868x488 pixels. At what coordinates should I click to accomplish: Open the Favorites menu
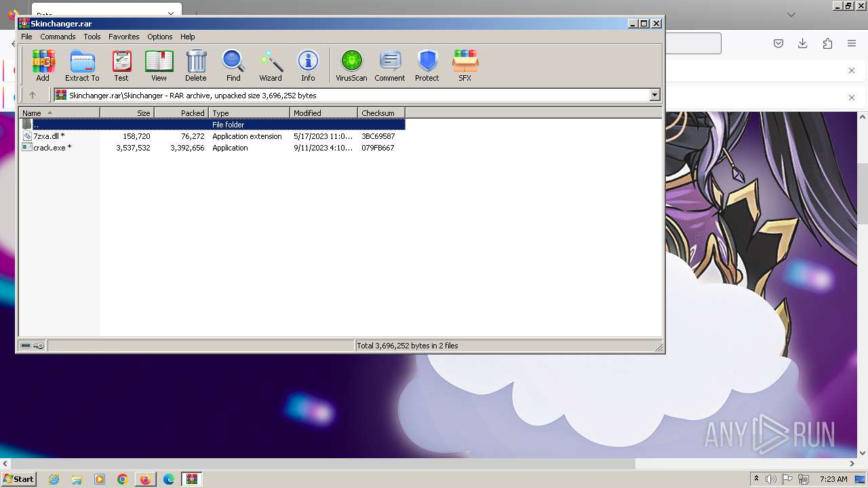[x=124, y=37]
